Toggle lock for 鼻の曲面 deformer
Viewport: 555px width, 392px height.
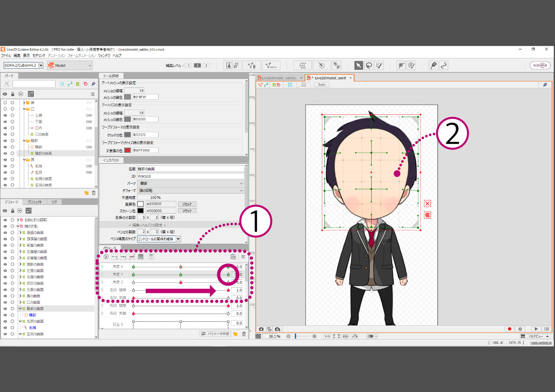click(x=13, y=296)
